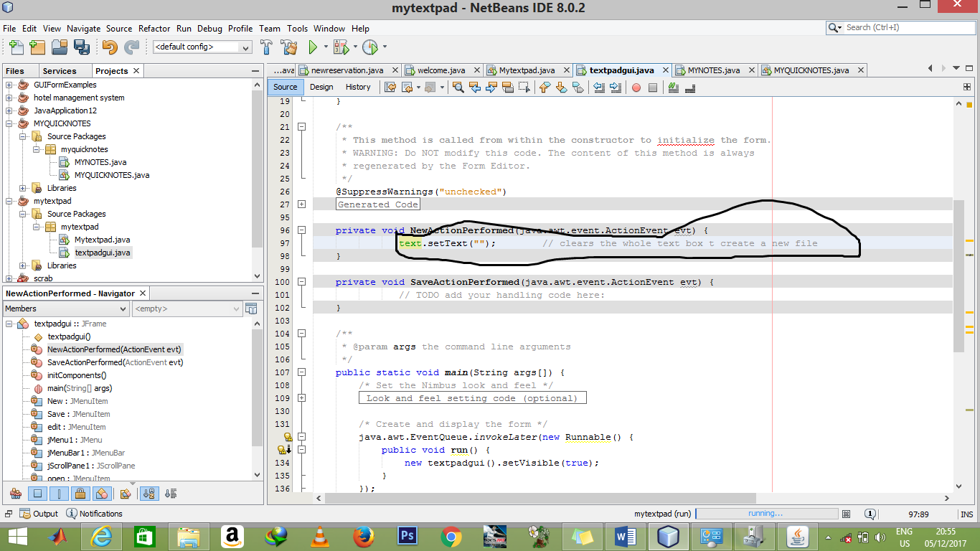Click the editor vertical scrollbar
The width and height of the screenshot is (980, 551).
click(959, 275)
